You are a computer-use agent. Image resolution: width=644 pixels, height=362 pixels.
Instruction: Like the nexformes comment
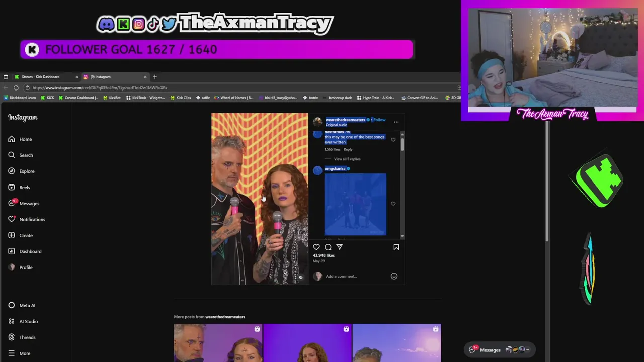point(393,140)
